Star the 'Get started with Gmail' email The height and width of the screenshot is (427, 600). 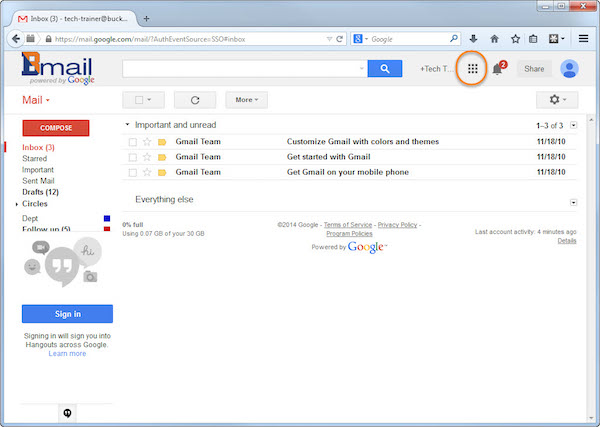pos(147,157)
